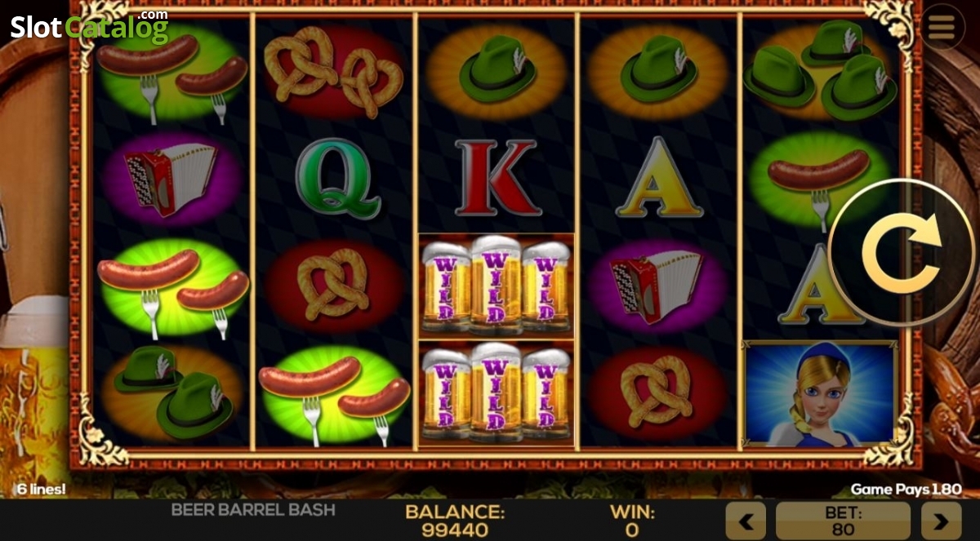
Task: Click the green Q symbol
Action: click(336, 178)
